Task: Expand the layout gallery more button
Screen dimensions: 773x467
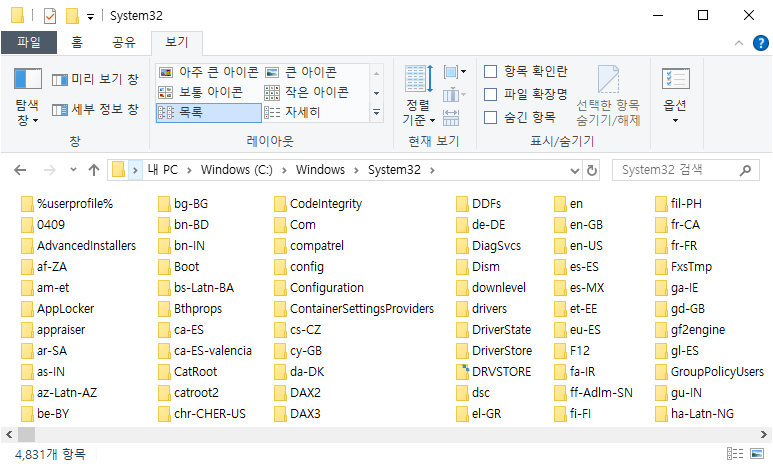Action: pos(376,112)
